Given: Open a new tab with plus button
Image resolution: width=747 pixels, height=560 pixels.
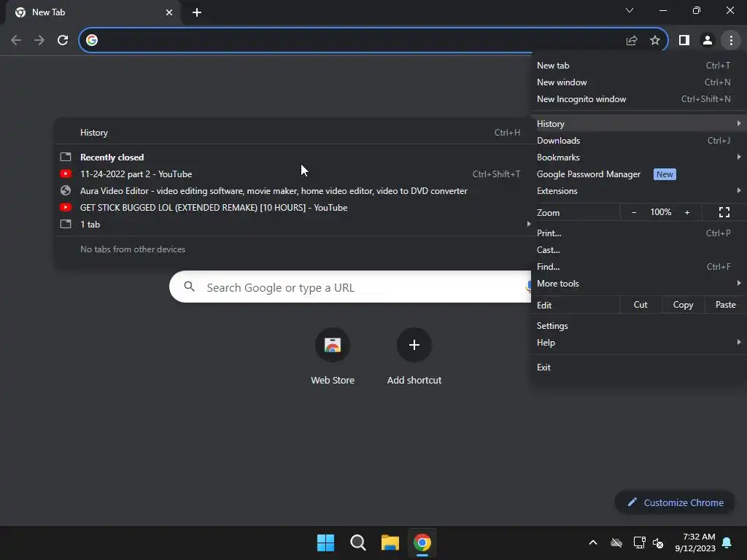Looking at the screenshot, I should (197, 12).
